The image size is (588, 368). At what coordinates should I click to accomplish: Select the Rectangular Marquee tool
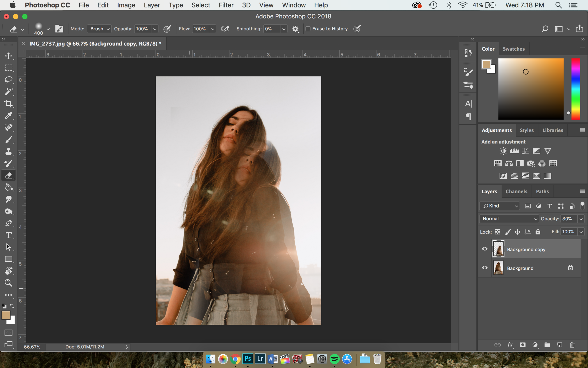point(8,68)
